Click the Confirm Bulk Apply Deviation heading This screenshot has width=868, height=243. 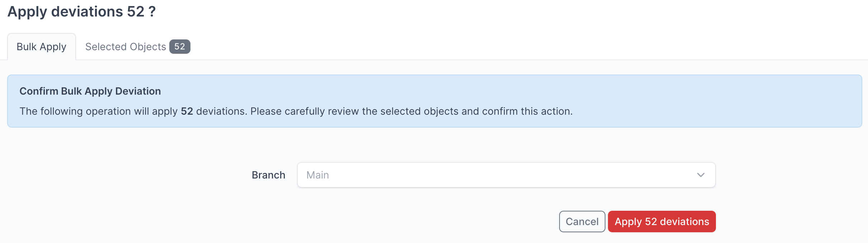click(x=90, y=91)
